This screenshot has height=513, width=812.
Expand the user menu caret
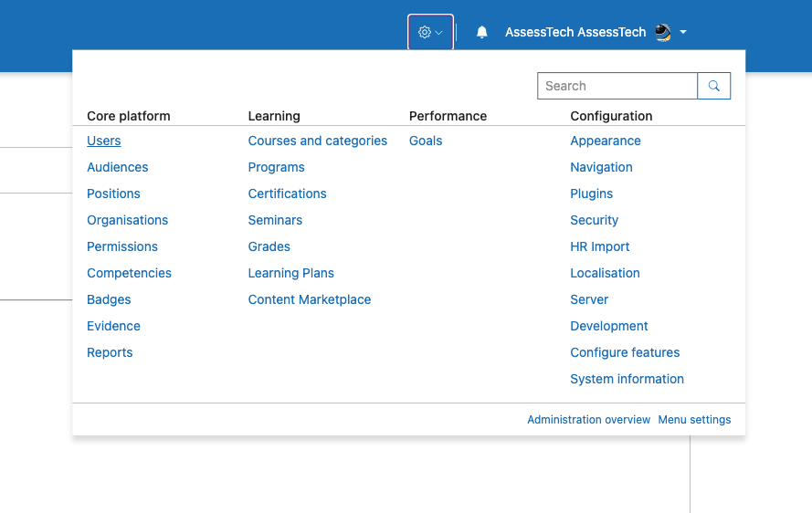(x=683, y=32)
